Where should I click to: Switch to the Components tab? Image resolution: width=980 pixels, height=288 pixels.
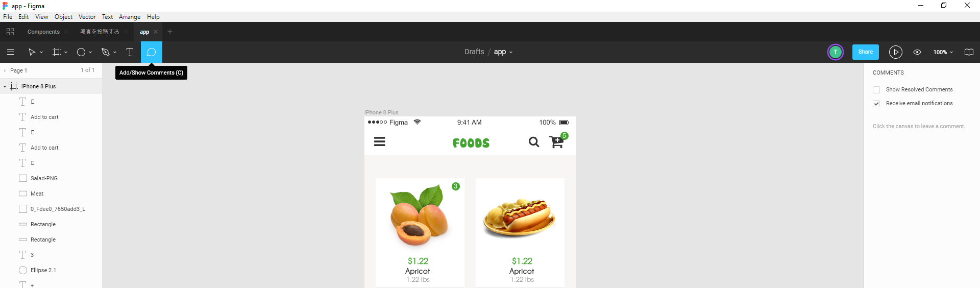(43, 32)
